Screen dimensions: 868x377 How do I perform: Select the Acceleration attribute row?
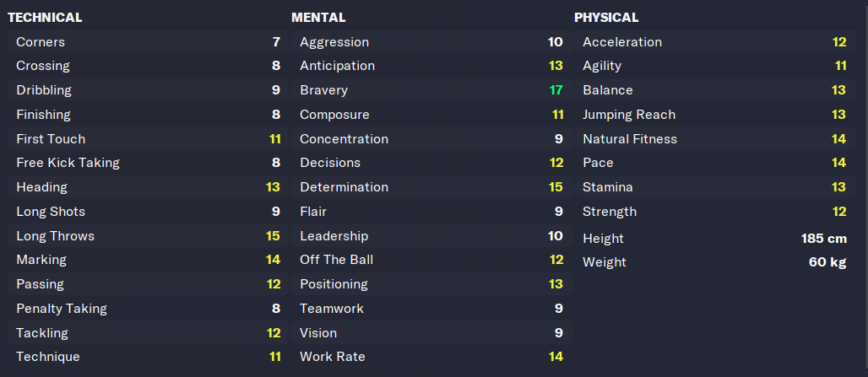coord(713,42)
